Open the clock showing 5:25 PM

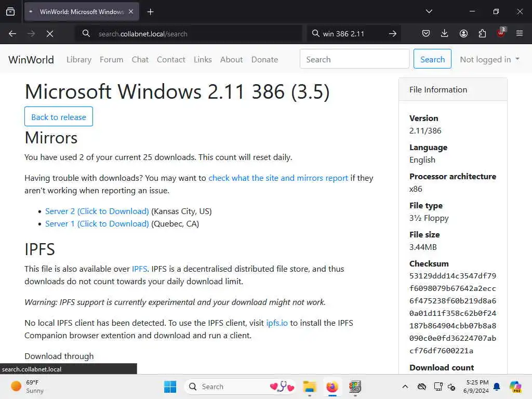[476, 387]
